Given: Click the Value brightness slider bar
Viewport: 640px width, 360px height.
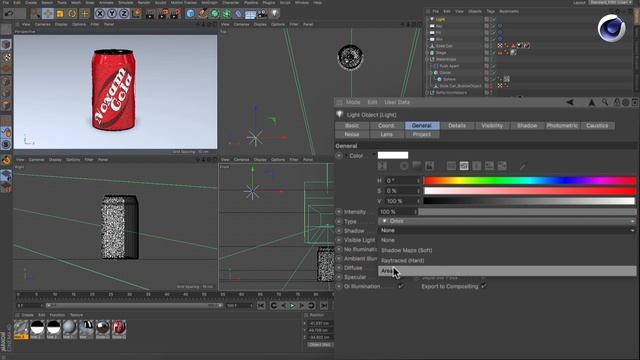Looking at the screenshot, I should pos(529,201).
